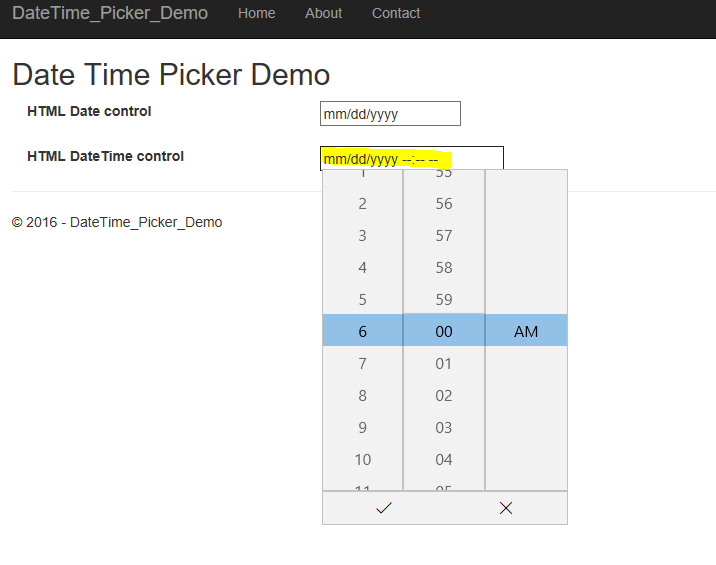This screenshot has width=716, height=565.
Task: Cancel the time picker with X icon
Action: point(506,508)
